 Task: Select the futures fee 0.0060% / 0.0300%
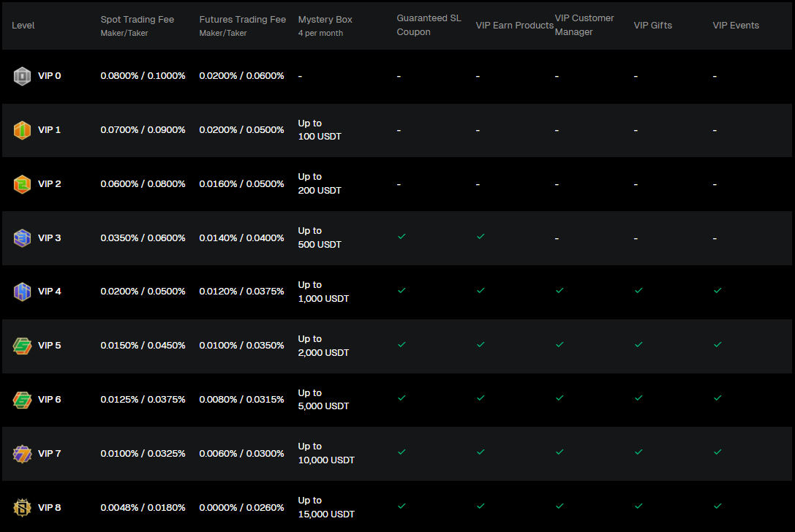(x=242, y=454)
